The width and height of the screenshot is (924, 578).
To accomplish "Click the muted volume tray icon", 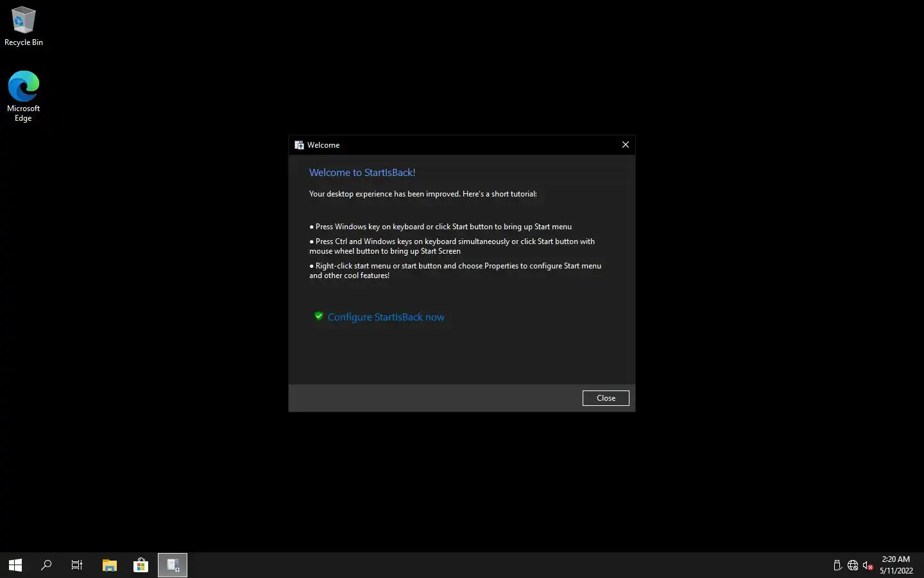I will [868, 565].
